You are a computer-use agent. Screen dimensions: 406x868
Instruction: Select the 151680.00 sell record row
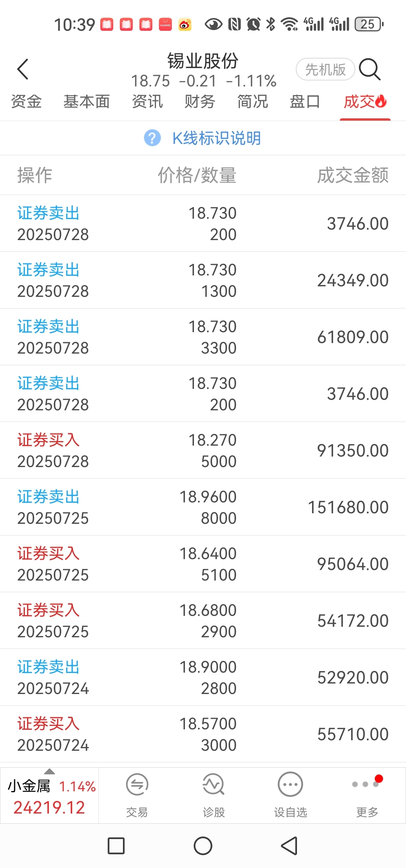[203, 507]
